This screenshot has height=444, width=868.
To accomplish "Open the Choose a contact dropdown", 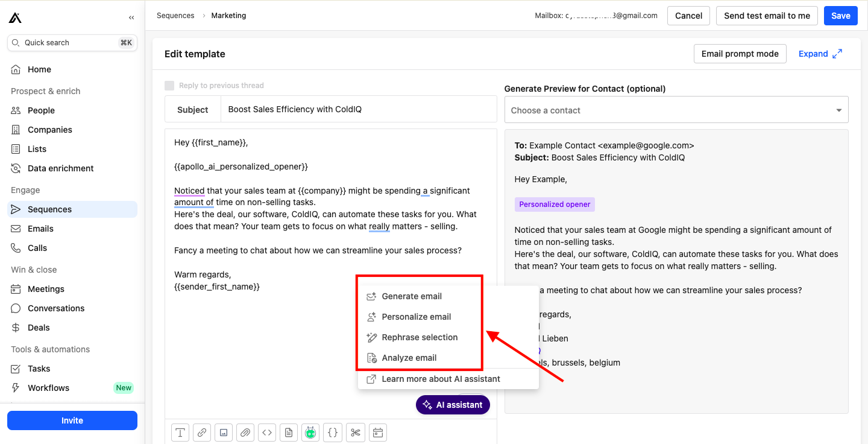I will pos(676,110).
